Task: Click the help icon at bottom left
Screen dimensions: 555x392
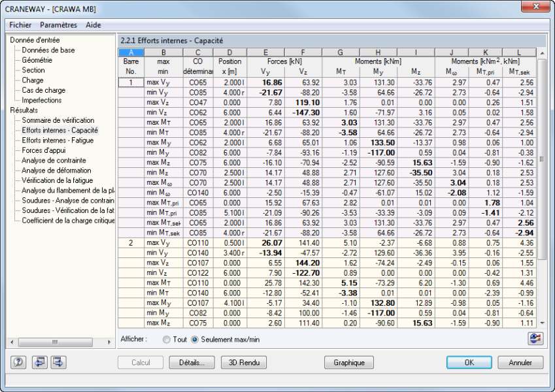Action: (x=19, y=363)
